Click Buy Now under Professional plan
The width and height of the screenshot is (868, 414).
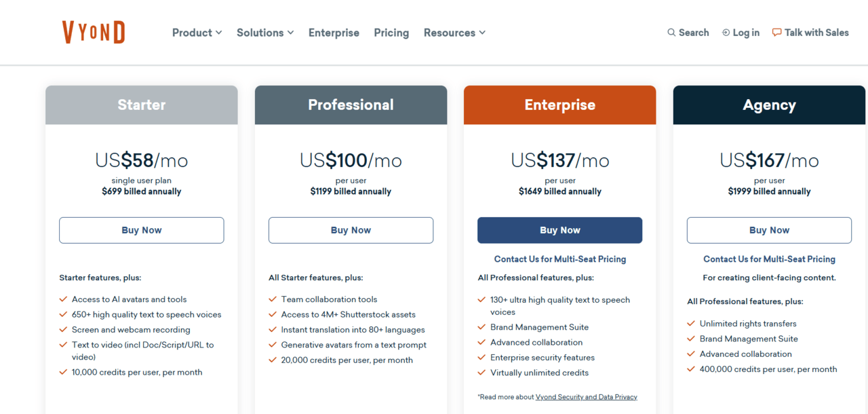pyautogui.click(x=351, y=230)
